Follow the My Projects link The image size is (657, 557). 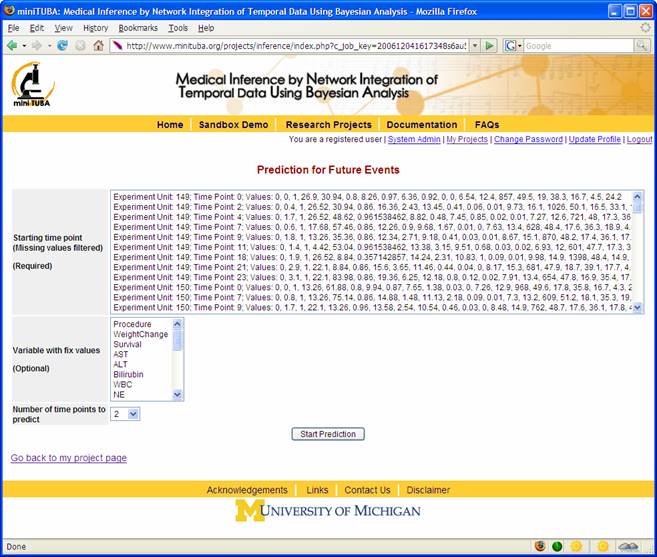pyautogui.click(x=467, y=139)
